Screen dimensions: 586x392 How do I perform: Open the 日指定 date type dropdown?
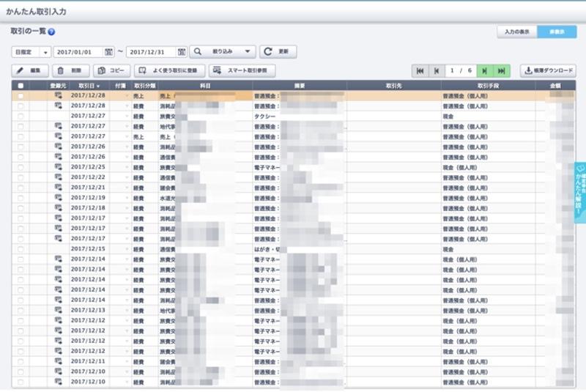click(31, 52)
